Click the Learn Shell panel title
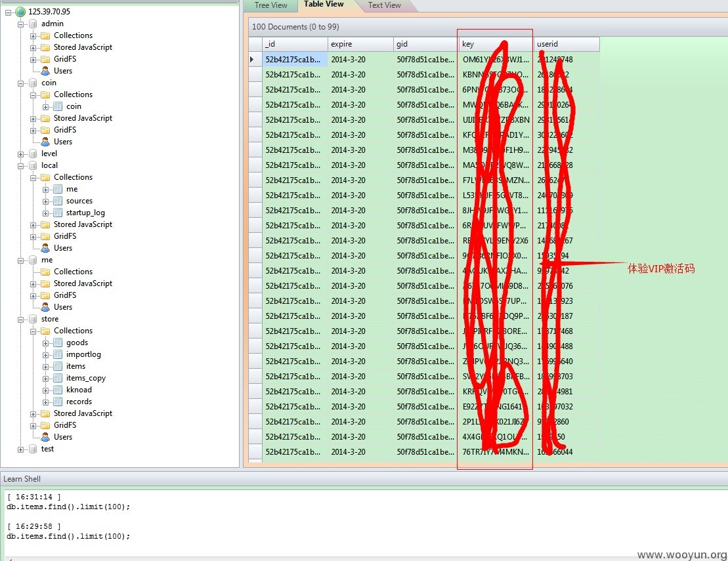Viewport: 728px width, 561px height. 22,479
